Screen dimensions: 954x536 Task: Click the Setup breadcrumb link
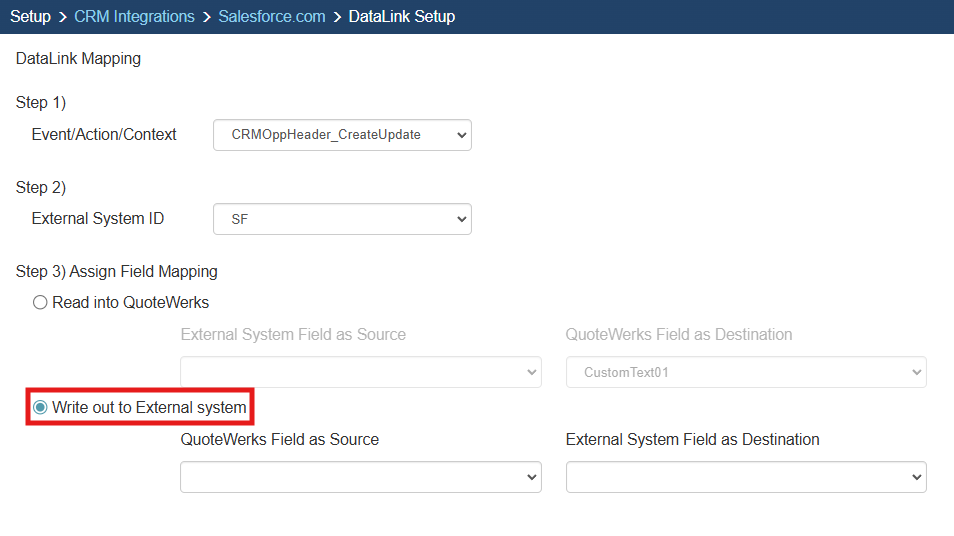click(x=30, y=16)
